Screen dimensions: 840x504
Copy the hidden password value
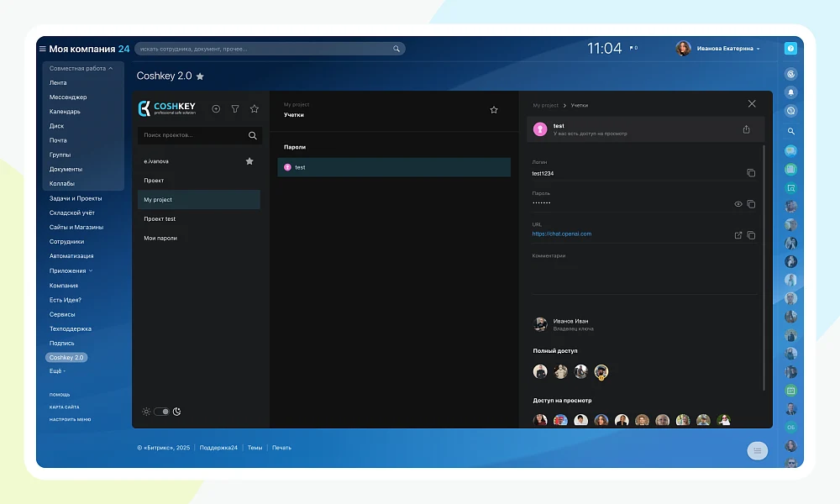click(x=751, y=204)
